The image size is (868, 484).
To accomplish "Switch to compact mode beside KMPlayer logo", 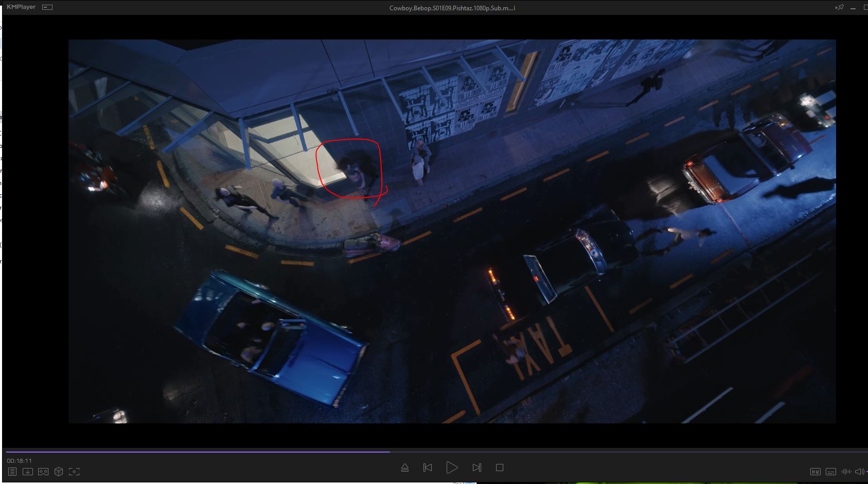I will pyautogui.click(x=47, y=7).
